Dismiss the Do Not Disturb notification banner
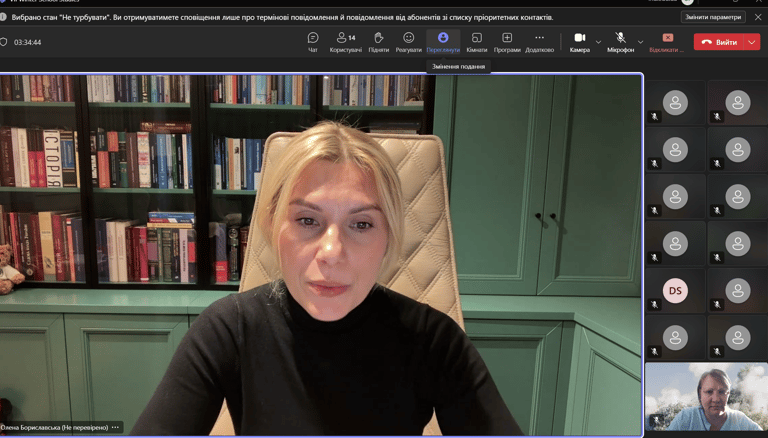This screenshot has width=768, height=438. tap(758, 17)
